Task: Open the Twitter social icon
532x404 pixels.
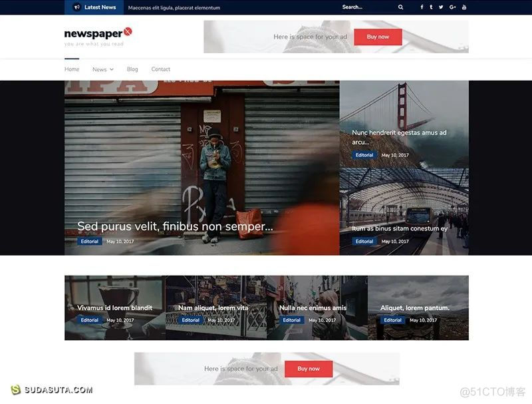Action: (x=441, y=7)
